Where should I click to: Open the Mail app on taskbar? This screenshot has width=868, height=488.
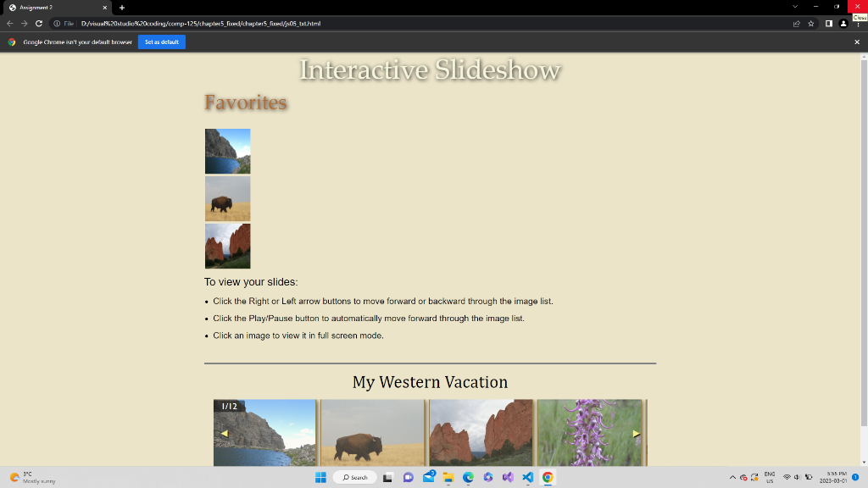429,477
